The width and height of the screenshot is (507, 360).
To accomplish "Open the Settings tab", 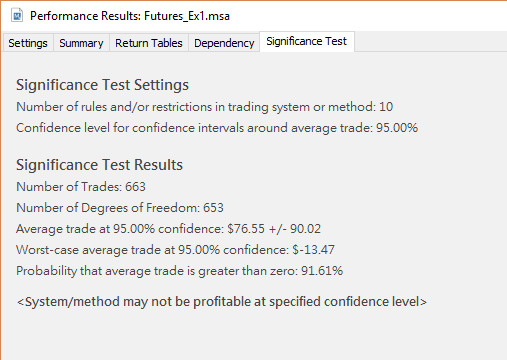I will 28,43.
